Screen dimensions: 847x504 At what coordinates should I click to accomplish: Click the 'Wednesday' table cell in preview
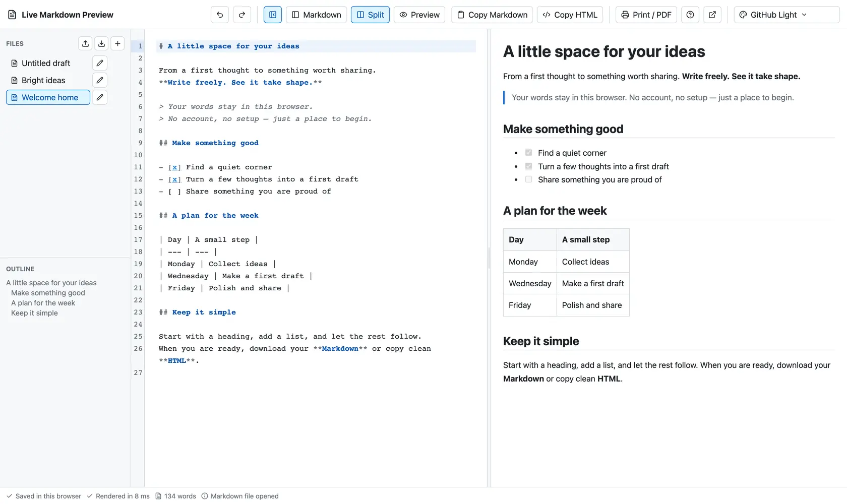pyautogui.click(x=530, y=283)
